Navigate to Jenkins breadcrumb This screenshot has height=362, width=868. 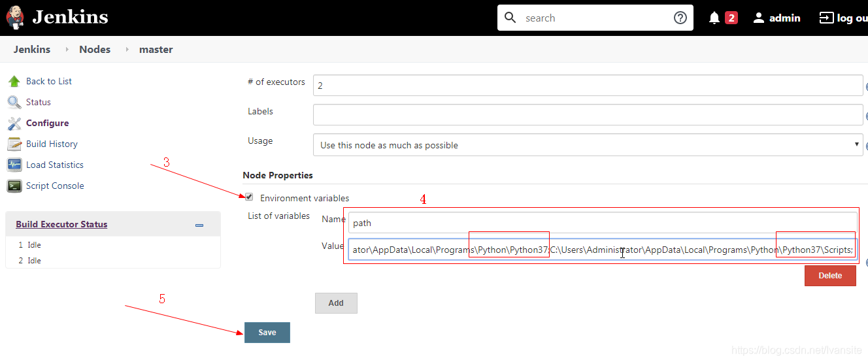coord(32,50)
